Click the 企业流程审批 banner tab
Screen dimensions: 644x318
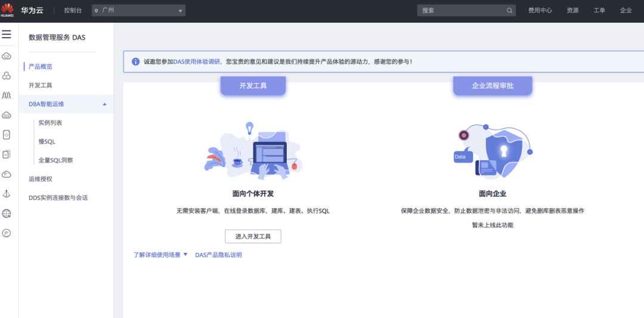click(x=493, y=86)
